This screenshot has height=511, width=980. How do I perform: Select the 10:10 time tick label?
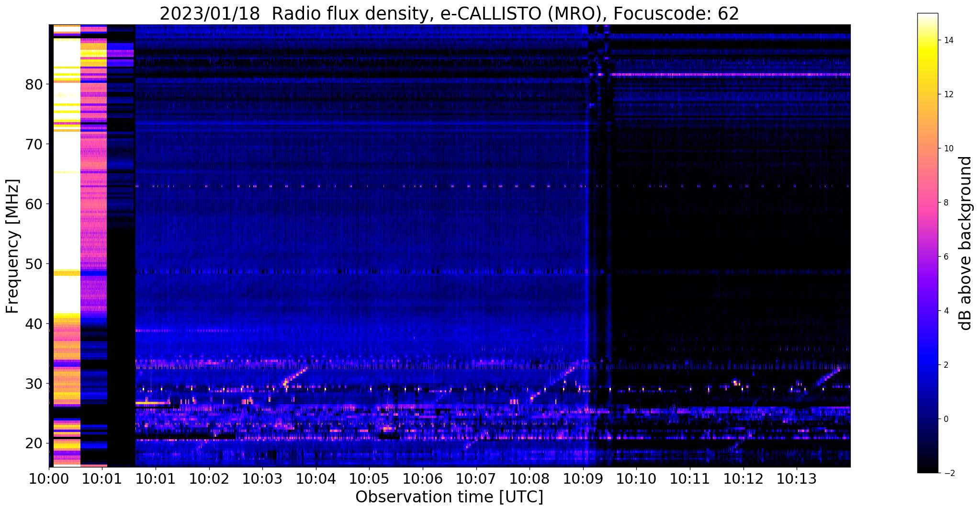pyautogui.click(x=636, y=479)
